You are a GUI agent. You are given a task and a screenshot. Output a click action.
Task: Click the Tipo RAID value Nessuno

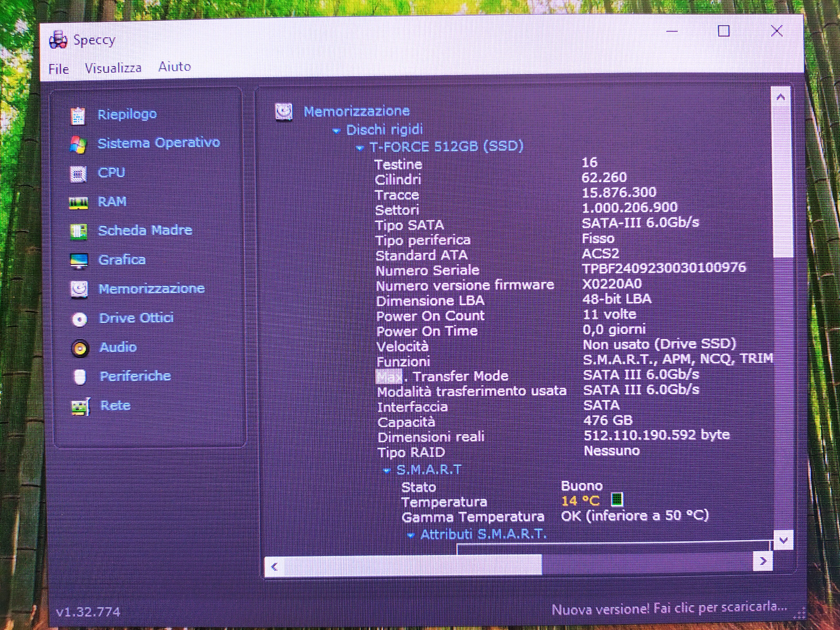[x=612, y=450]
